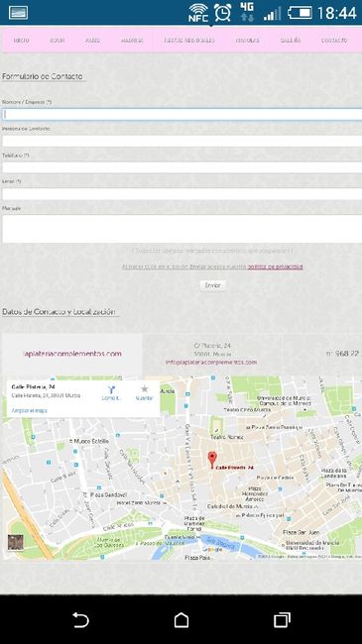The width and height of the screenshot is (362, 644).
Task: Click inside the Mensaje text area
Action: pyautogui.click(x=181, y=228)
